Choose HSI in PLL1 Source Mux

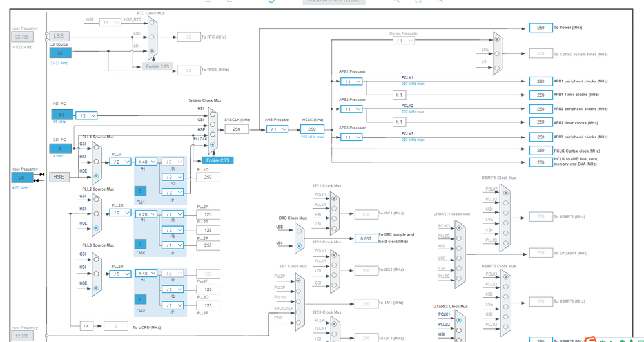95,162
